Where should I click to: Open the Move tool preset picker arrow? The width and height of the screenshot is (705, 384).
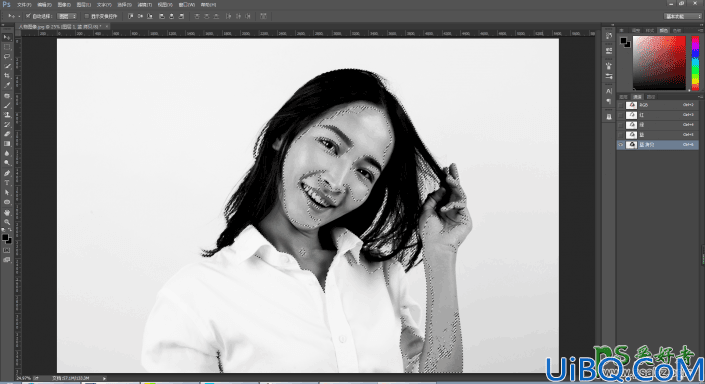[x=19, y=16]
